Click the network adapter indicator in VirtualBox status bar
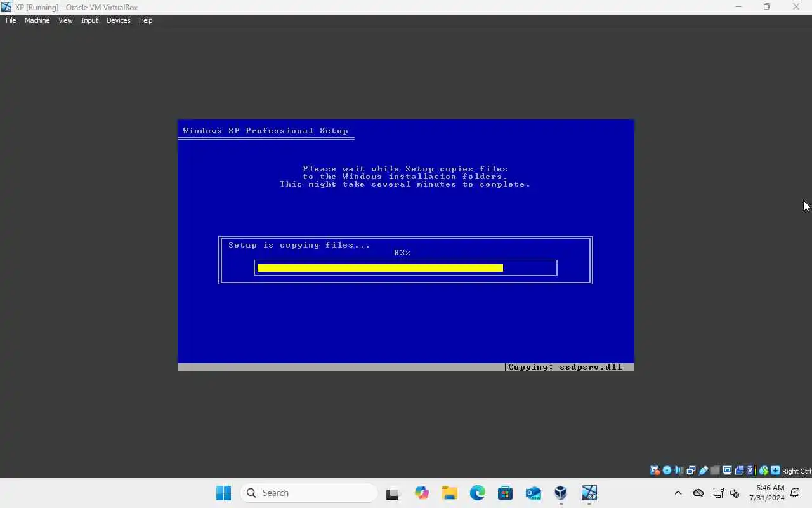Image resolution: width=812 pixels, height=508 pixels. 691,471
